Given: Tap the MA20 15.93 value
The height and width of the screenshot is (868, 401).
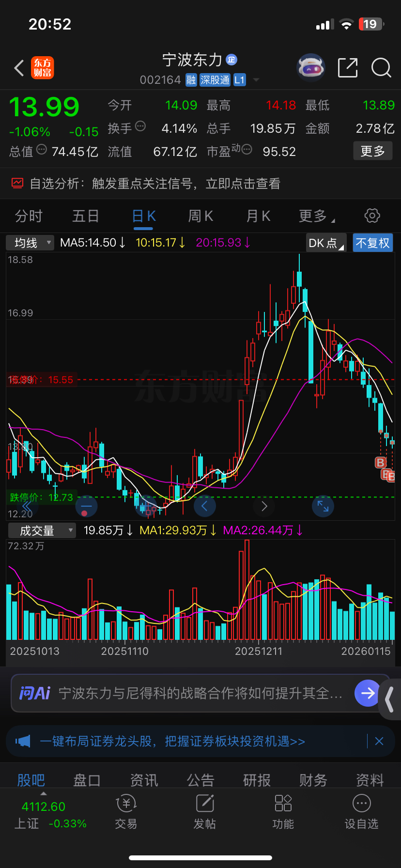Looking at the screenshot, I should click(223, 243).
